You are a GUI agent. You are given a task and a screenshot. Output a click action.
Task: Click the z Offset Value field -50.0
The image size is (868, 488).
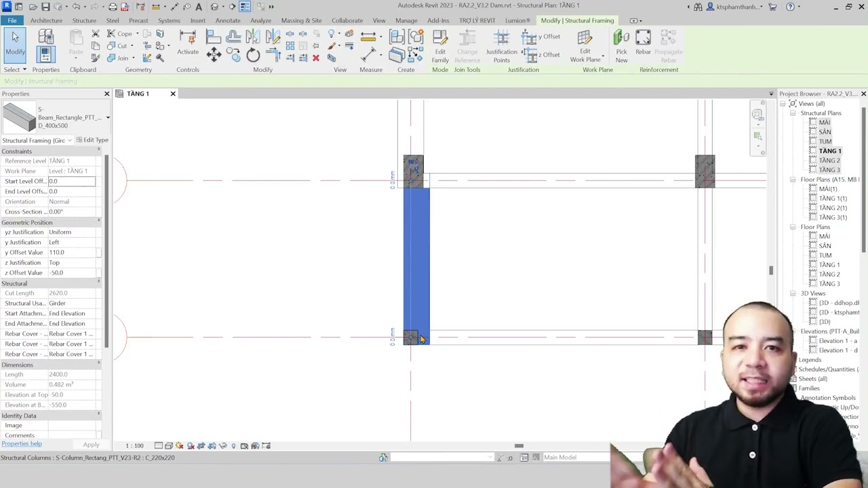pyautogui.click(x=71, y=272)
